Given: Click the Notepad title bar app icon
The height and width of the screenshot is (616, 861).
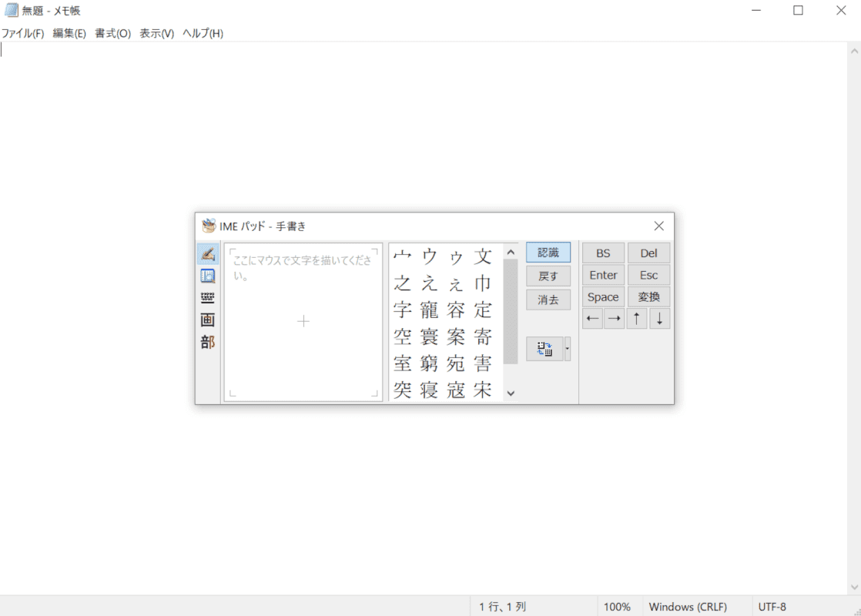Looking at the screenshot, I should coord(11,11).
